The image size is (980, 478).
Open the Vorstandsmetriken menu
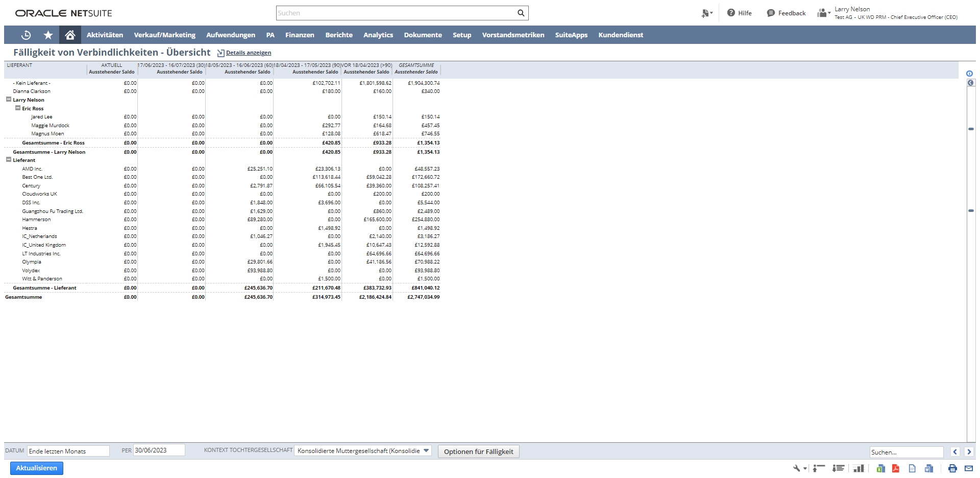(513, 35)
